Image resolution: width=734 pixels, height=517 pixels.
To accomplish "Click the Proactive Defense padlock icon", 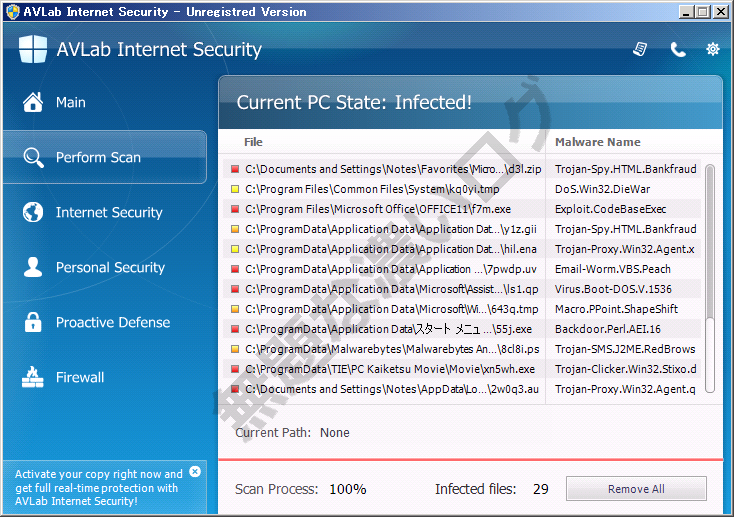I will click(x=33, y=322).
